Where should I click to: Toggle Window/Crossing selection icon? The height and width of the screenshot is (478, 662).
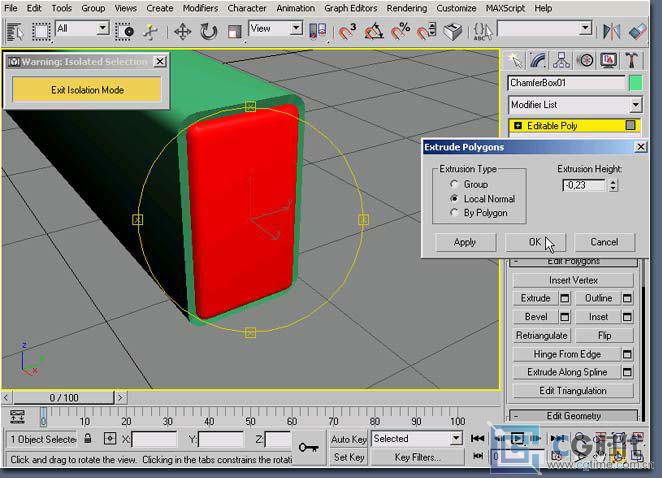tap(125, 32)
